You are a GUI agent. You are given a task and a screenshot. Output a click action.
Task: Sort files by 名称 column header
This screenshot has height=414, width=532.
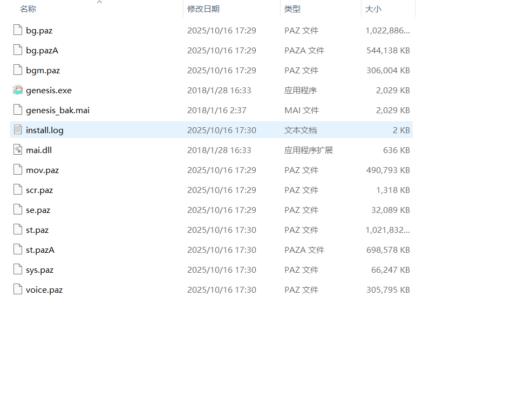click(x=28, y=9)
